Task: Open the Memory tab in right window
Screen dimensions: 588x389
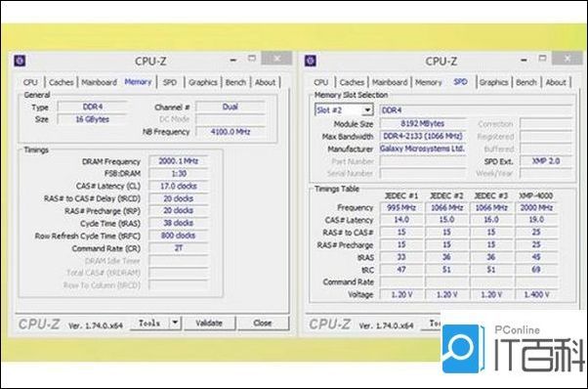Action: (x=429, y=82)
